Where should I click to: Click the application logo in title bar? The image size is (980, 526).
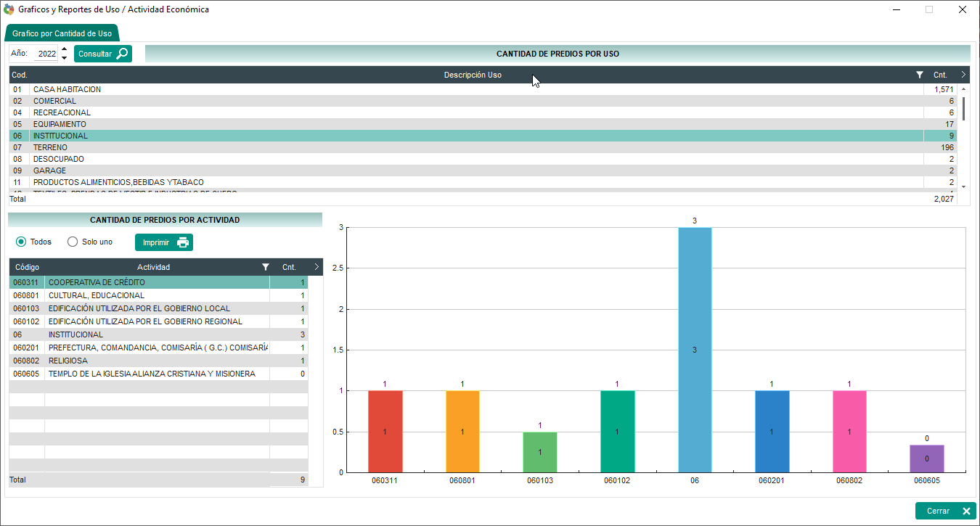[x=9, y=9]
